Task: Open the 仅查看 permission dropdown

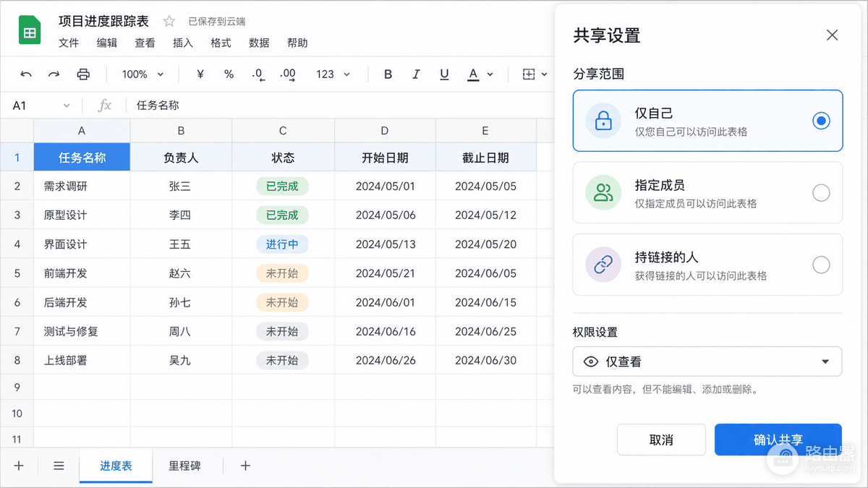Action: tap(707, 361)
